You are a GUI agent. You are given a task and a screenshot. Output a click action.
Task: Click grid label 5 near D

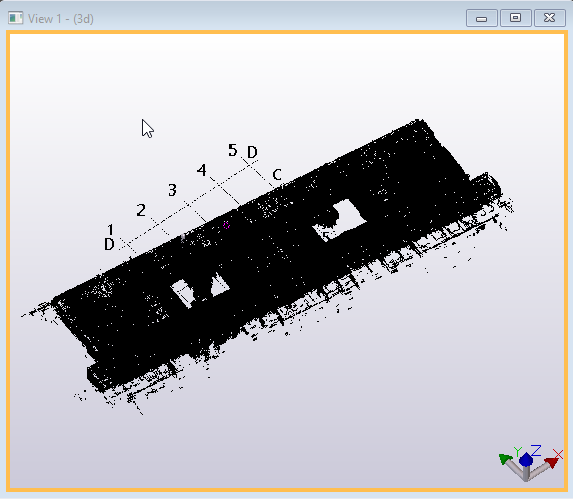(233, 150)
